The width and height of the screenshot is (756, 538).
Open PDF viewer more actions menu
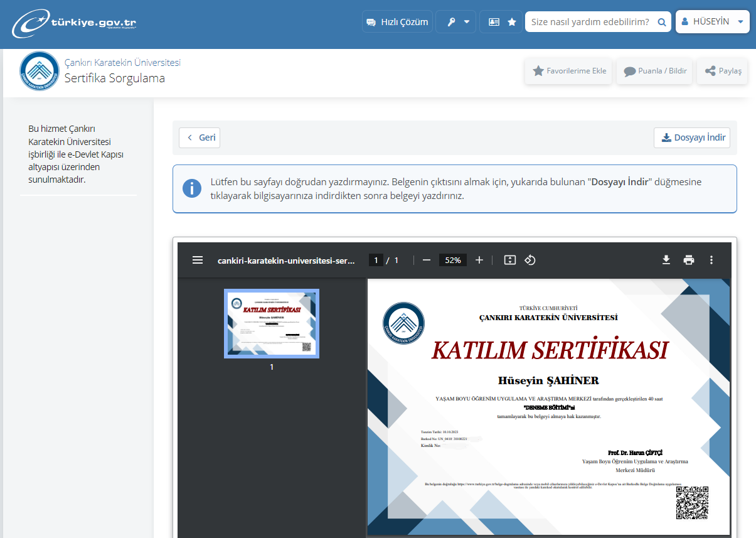tap(711, 260)
